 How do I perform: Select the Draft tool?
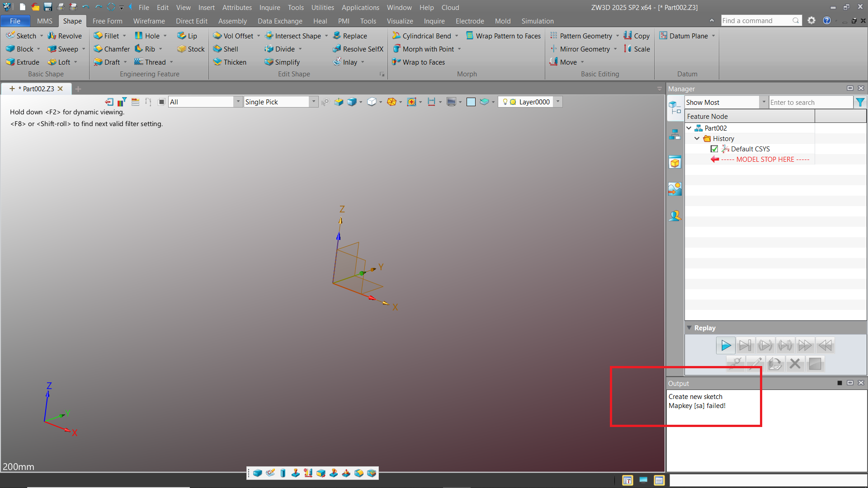(x=107, y=62)
